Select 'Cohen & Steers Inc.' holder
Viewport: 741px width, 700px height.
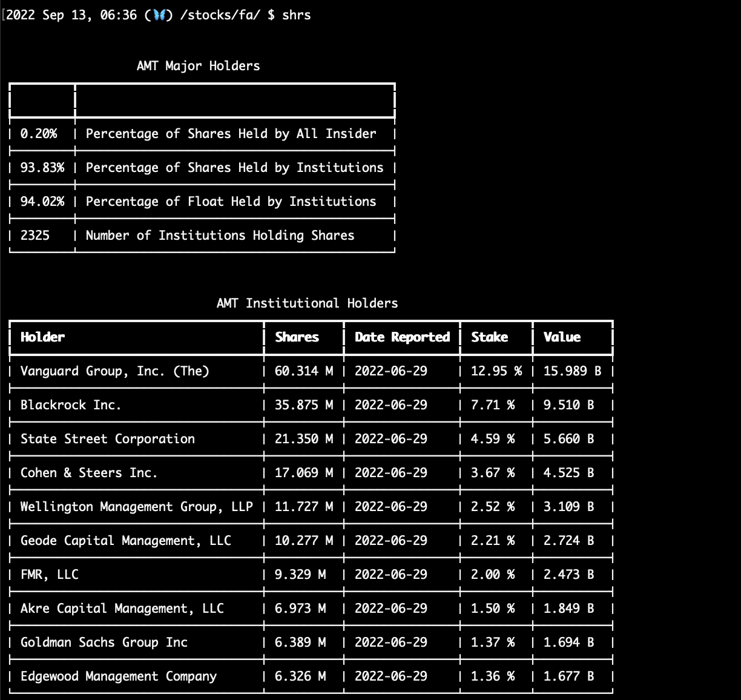coord(90,473)
